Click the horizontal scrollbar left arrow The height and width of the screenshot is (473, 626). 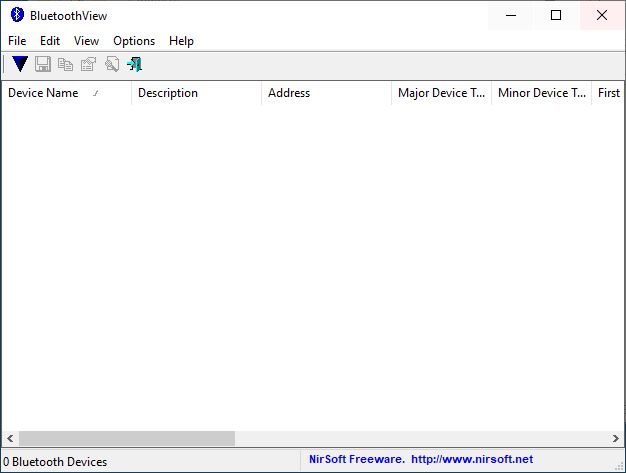point(10,439)
